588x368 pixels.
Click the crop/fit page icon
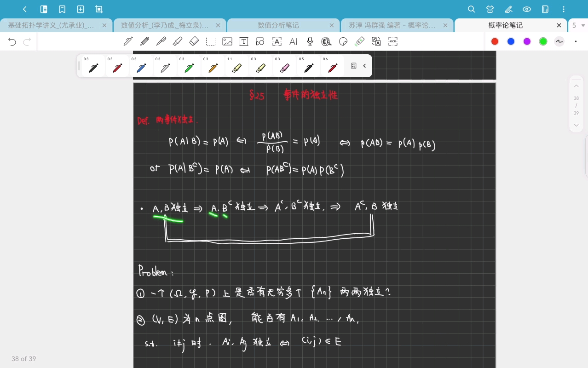point(99,9)
